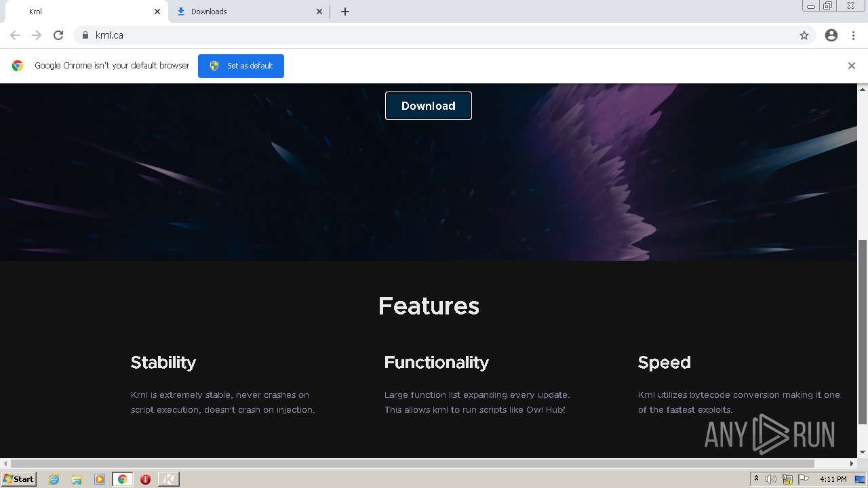Click text 'Krnl is extremely stable, never crashes on'
The width and height of the screenshot is (868, 488).
[220, 394]
